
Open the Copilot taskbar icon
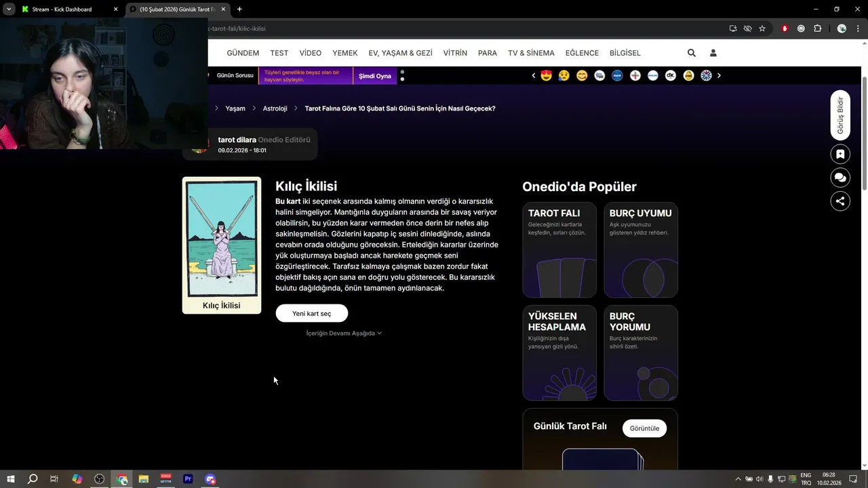point(77,479)
